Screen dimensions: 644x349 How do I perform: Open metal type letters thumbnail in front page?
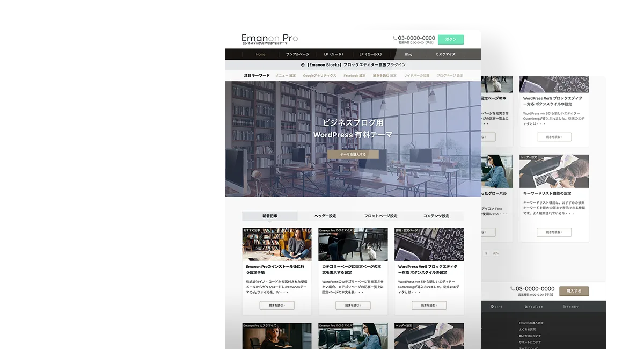[x=429, y=244]
